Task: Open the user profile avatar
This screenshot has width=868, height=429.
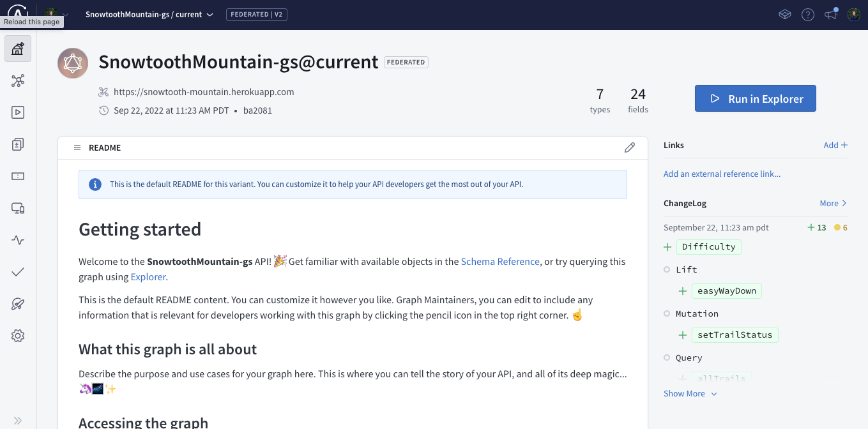Action: (854, 14)
